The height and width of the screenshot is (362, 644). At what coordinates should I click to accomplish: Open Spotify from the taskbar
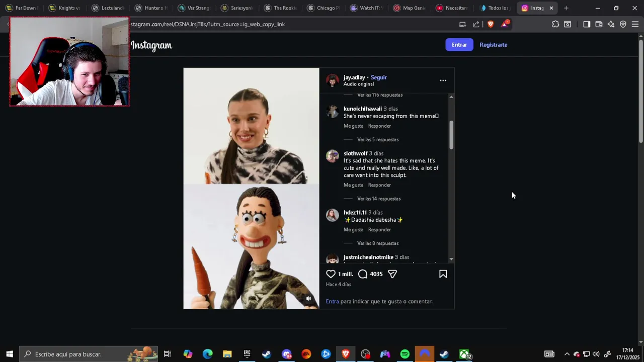(x=405, y=354)
